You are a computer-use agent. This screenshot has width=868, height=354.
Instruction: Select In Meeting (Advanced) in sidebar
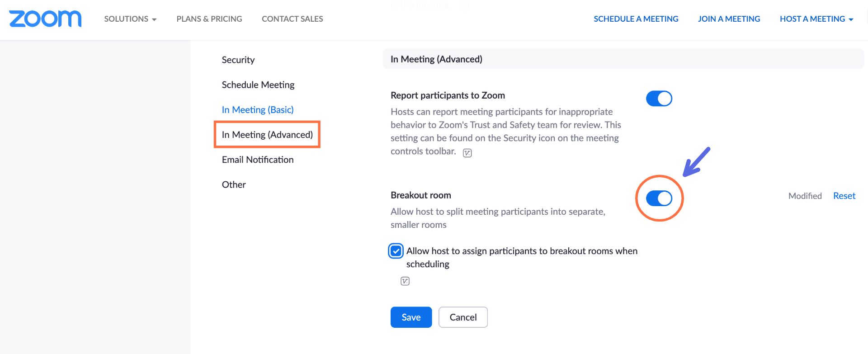pyautogui.click(x=267, y=135)
